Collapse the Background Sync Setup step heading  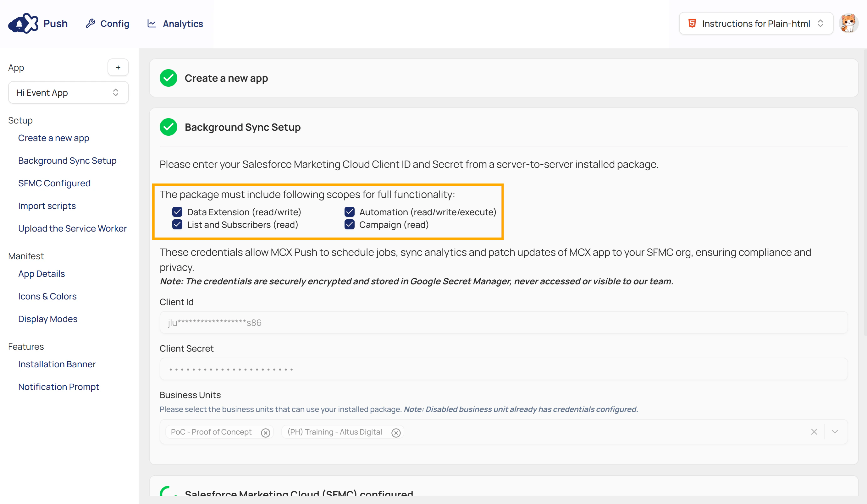coord(243,127)
